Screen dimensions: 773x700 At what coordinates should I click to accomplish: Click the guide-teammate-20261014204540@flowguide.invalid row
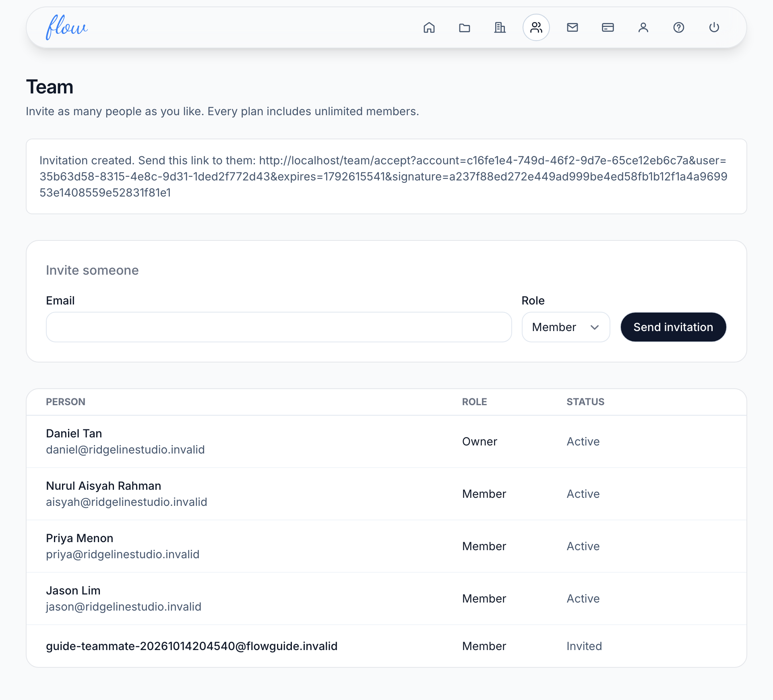[386, 646]
